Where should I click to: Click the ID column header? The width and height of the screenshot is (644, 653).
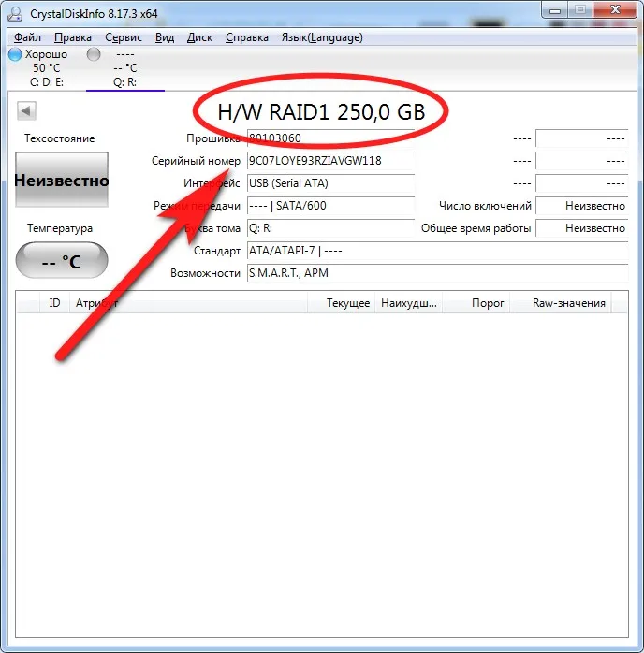click(x=54, y=303)
